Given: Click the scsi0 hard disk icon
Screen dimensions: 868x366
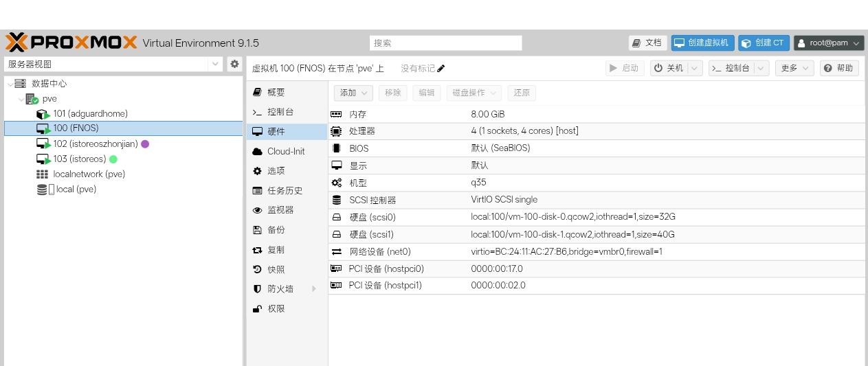Looking at the screenshot, I should point(336,217).
